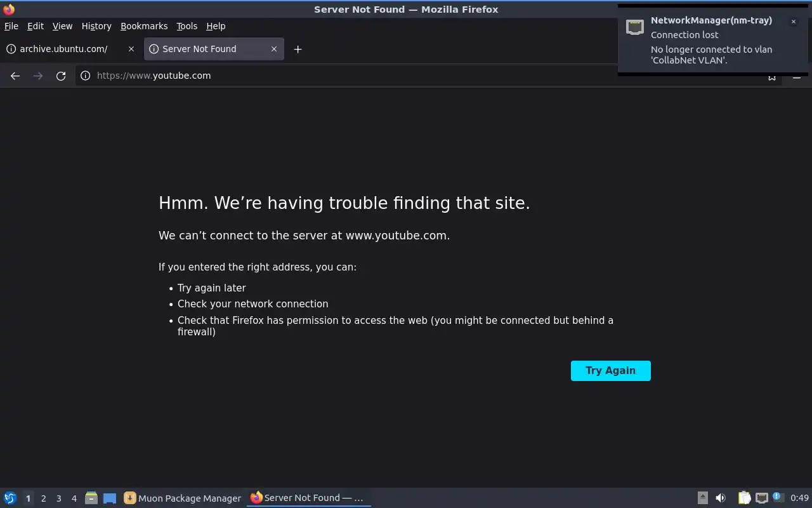
Task: Click the 'Hmm. We're having trouble' heading
Action: 344,203
